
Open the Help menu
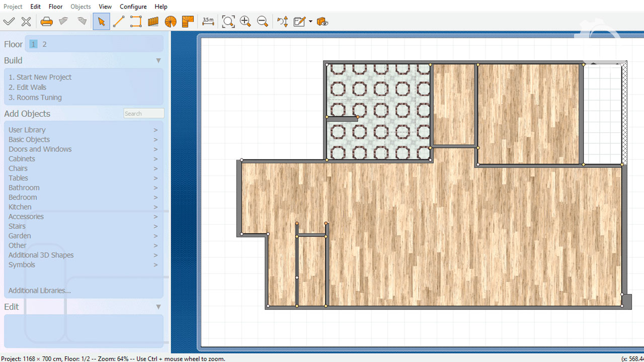pyautogui.click(x=161, y=7)
